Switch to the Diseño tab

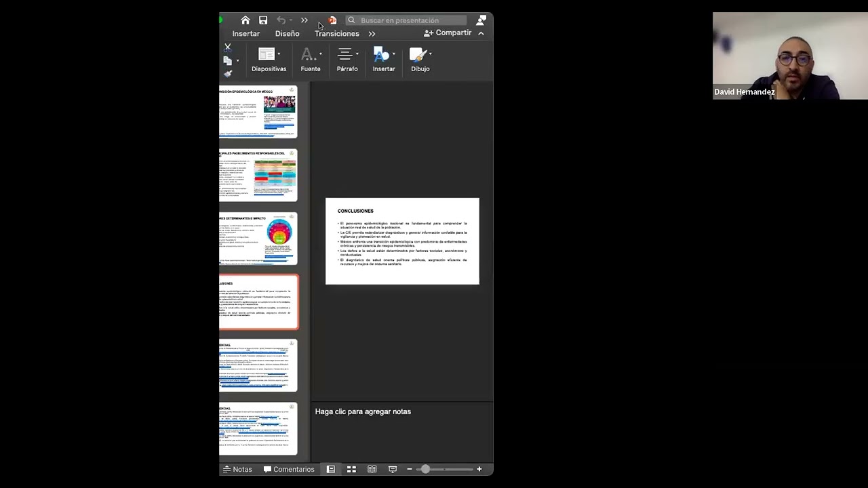pos(287,33)
